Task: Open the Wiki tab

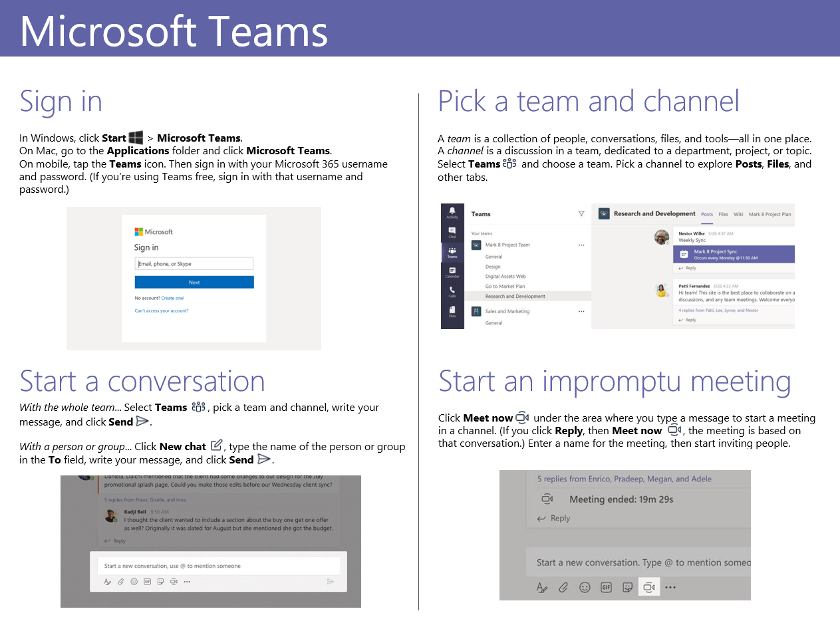Action: [x=739, y=214]
